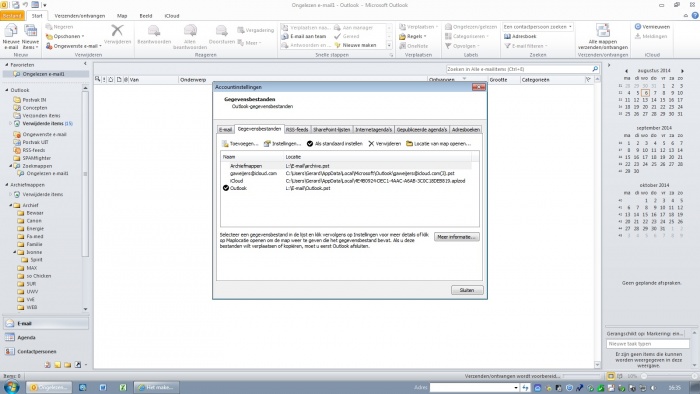Collapse the Ivonne folder

(x=14, y=252)
